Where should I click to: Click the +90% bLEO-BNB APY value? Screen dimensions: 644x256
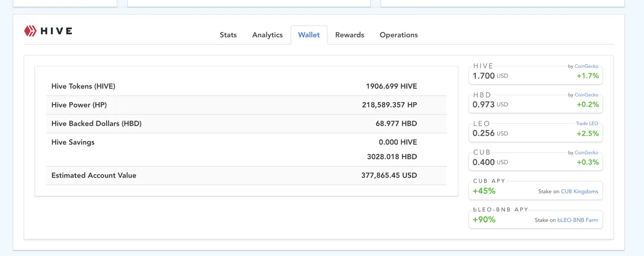click(484, 220)
